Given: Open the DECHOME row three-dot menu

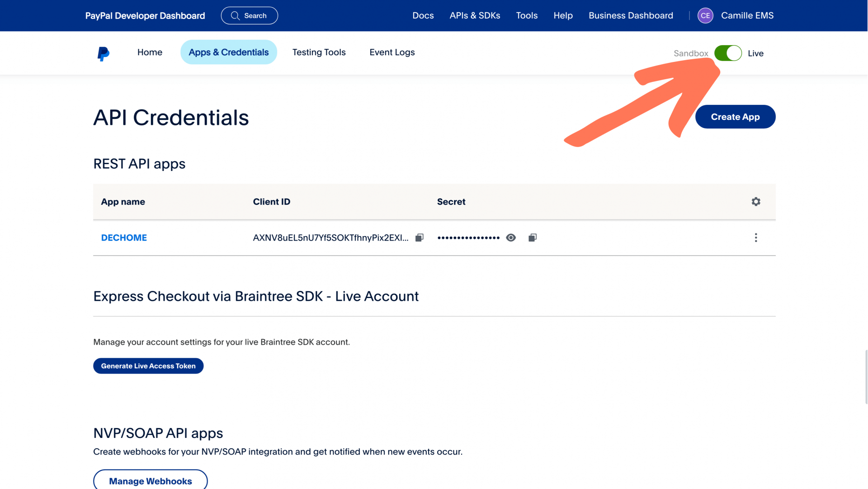Looking at the screenshot, I should [756, 237].
